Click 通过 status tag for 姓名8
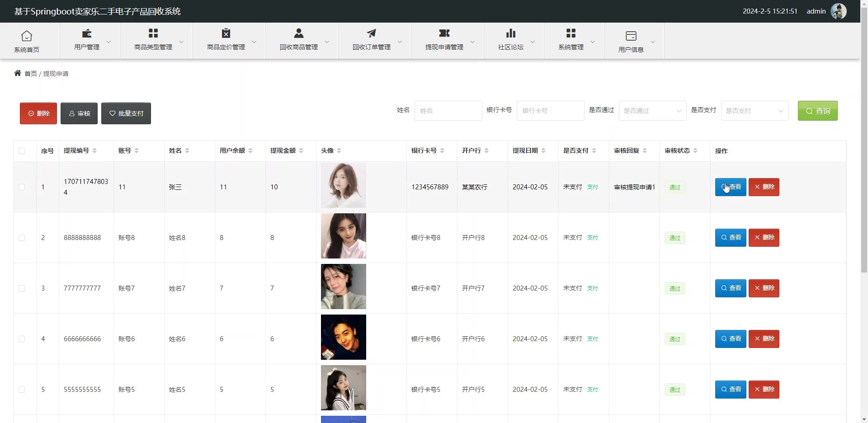Viewport: 868px width, 423px height. tap(675, 238)
